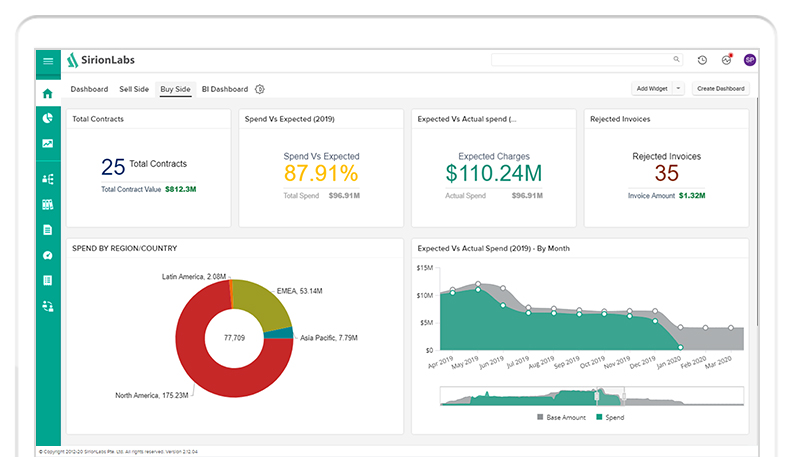Switch to the Sell Side tab
The width and height of the screenshot is (800, 457).
tap(134, 89)
